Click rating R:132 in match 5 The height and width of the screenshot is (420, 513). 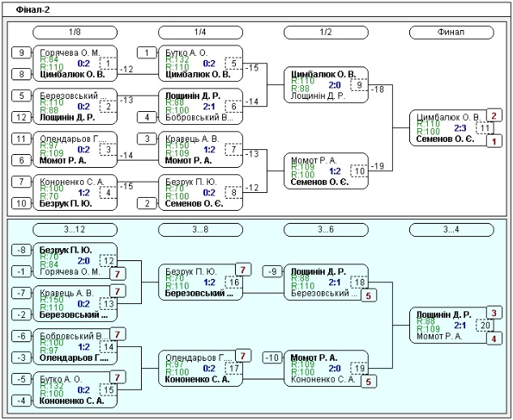tap(177, 59)
